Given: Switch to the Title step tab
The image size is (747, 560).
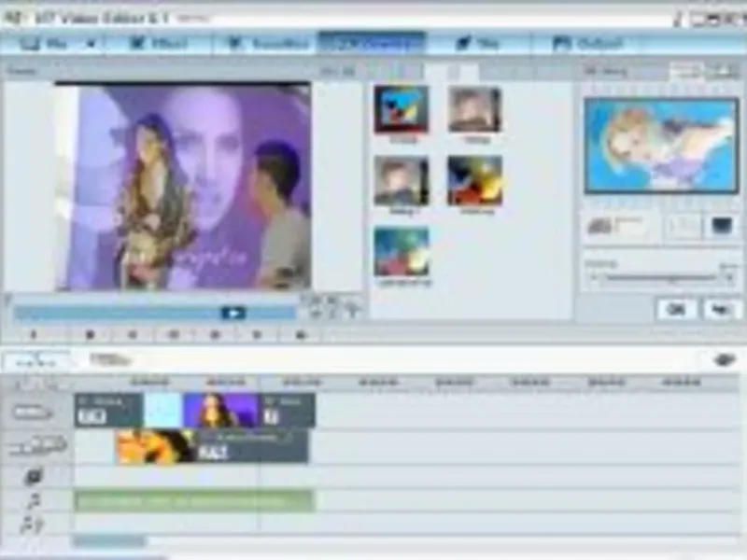Looking at the screenshot, I should 478,44.
